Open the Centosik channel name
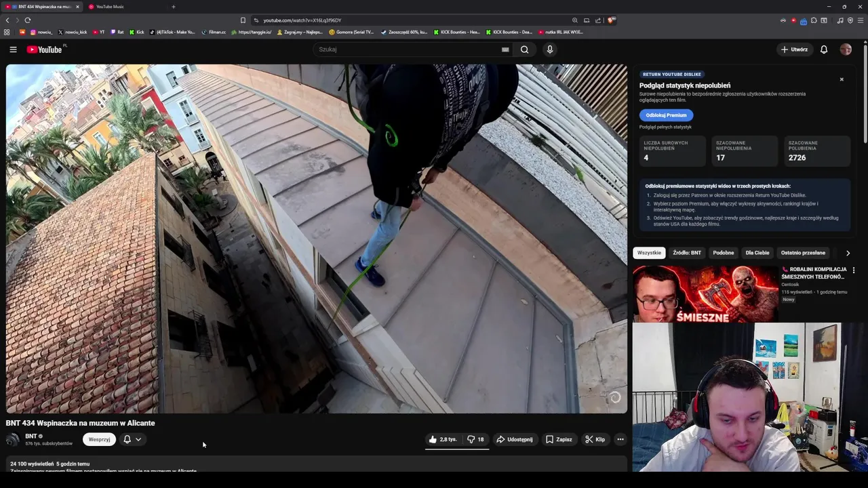 (790, 285)
